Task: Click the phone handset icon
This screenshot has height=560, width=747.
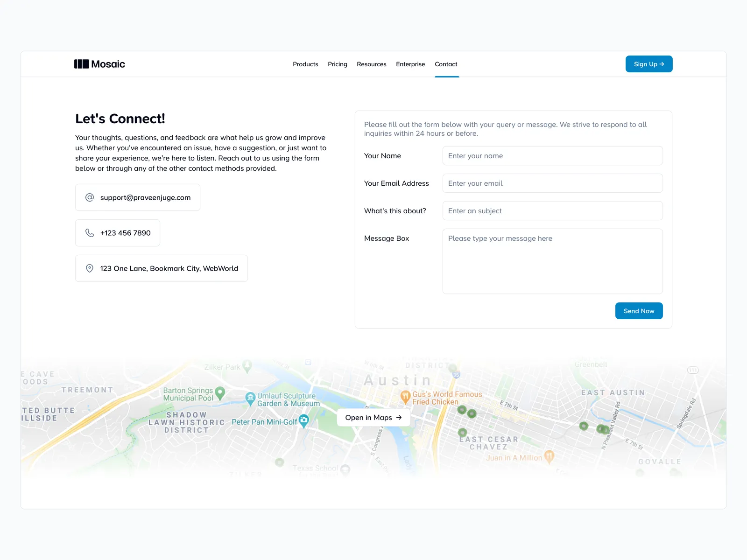Action: [x=90, y=233]
